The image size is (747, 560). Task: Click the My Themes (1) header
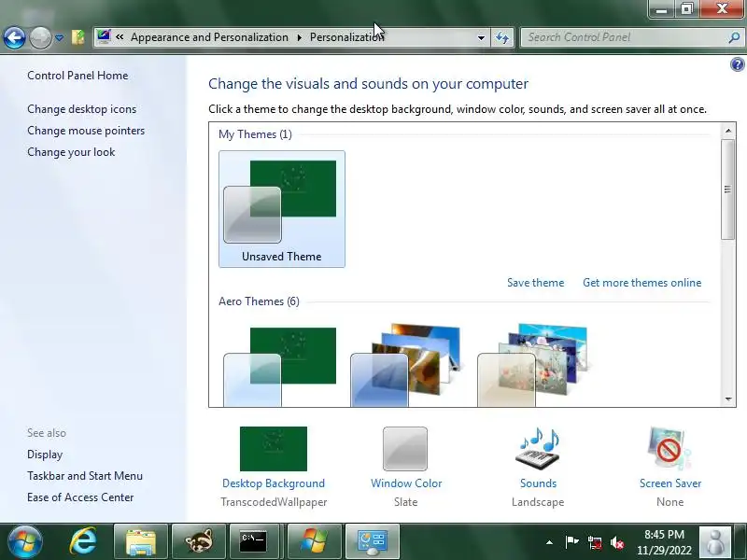pyautogui.click(x=255, y=134)
